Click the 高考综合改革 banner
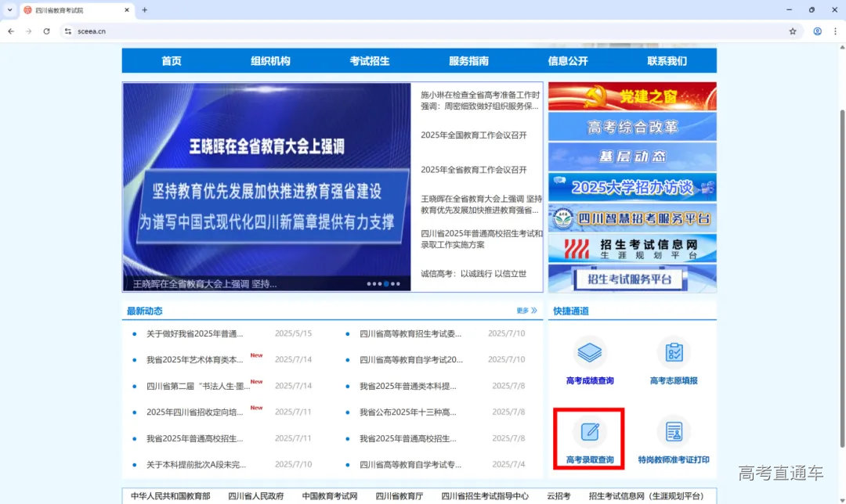 coord(632,127)
